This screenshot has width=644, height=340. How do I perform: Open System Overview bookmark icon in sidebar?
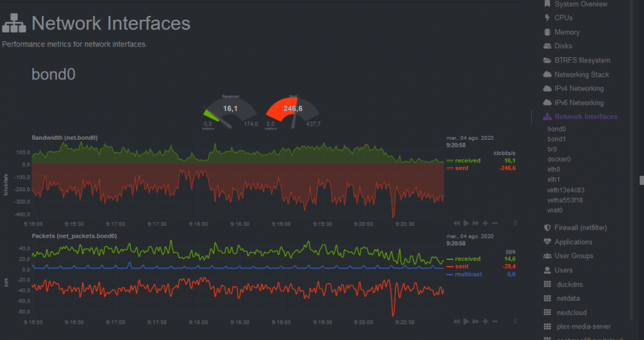coord(547,4)
